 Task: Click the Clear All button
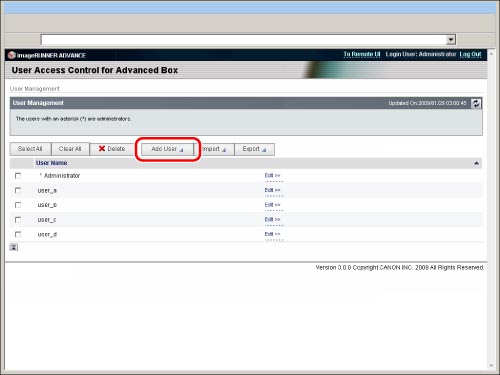[x=70, y=149]
